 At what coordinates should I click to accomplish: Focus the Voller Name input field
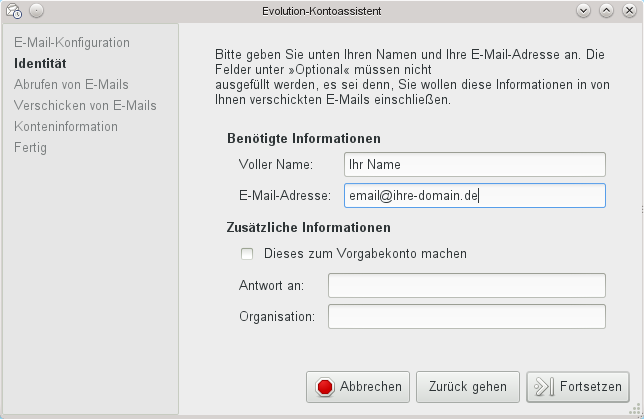point(475,164)
